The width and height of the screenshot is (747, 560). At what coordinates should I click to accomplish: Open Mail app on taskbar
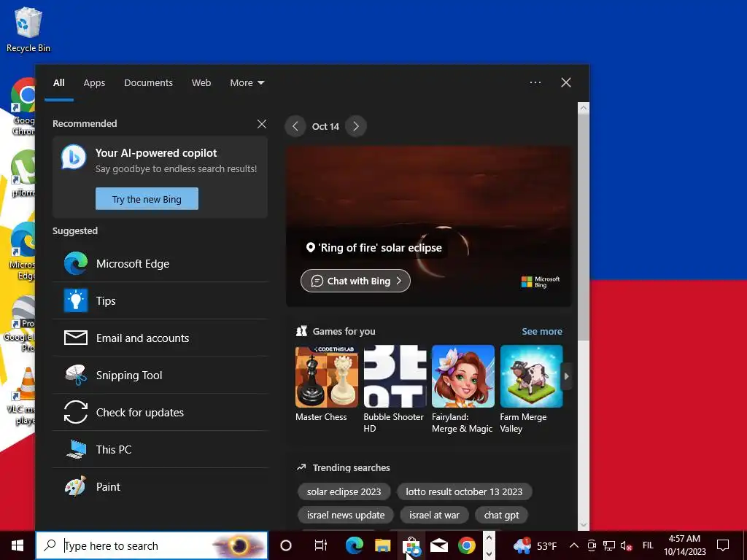click(438, 545)
